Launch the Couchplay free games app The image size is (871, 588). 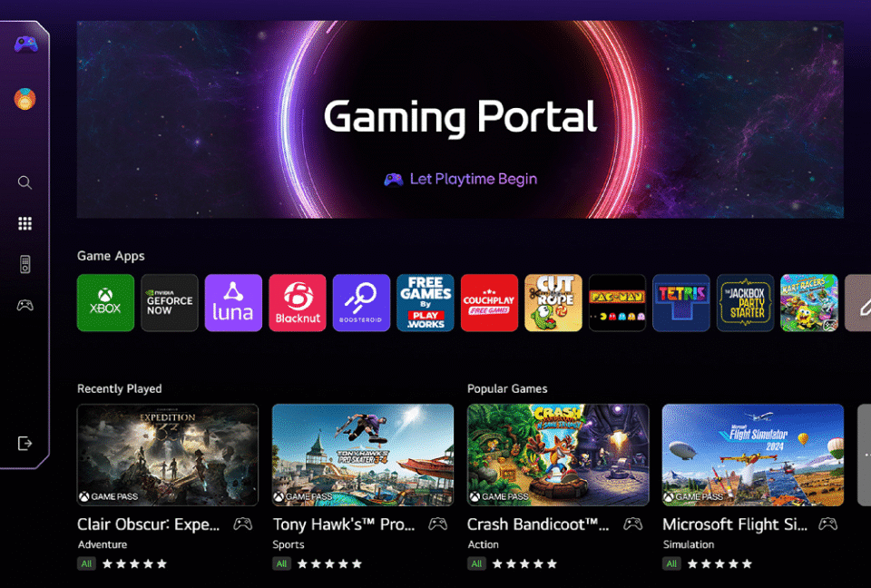489,302
